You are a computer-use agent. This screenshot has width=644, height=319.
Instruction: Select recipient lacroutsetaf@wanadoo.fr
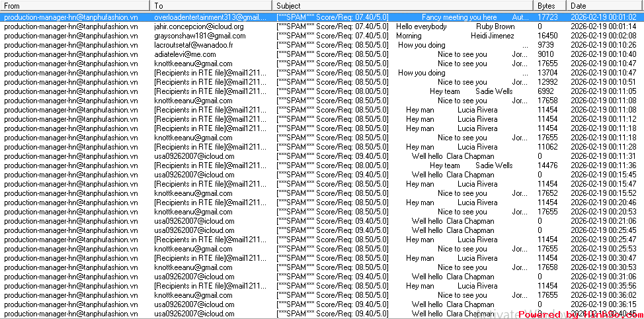[x=194, y=45]
